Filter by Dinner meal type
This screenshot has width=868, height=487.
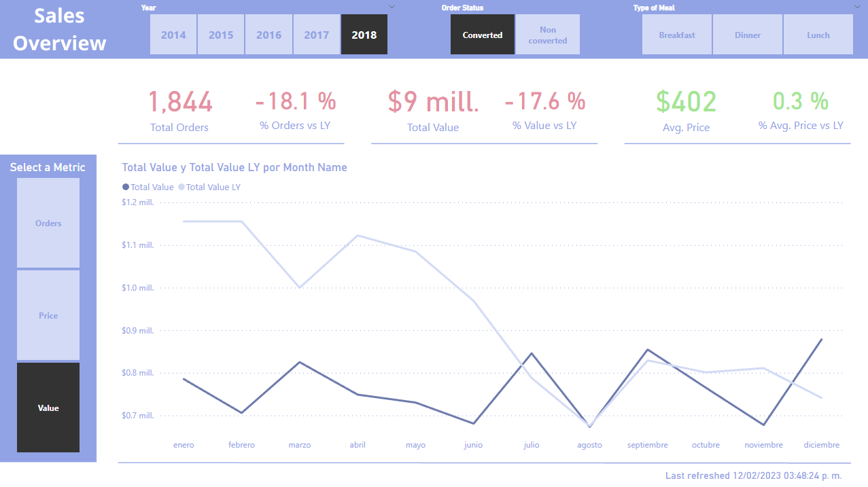748,35
